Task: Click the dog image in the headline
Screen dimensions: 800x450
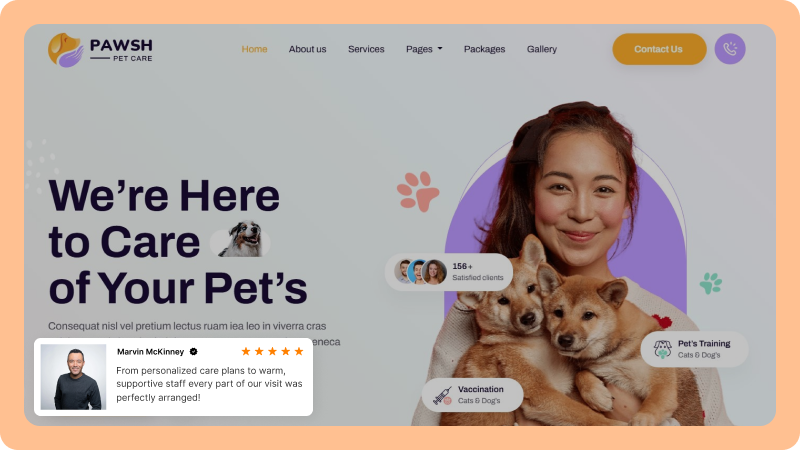Action: [240, 239]
